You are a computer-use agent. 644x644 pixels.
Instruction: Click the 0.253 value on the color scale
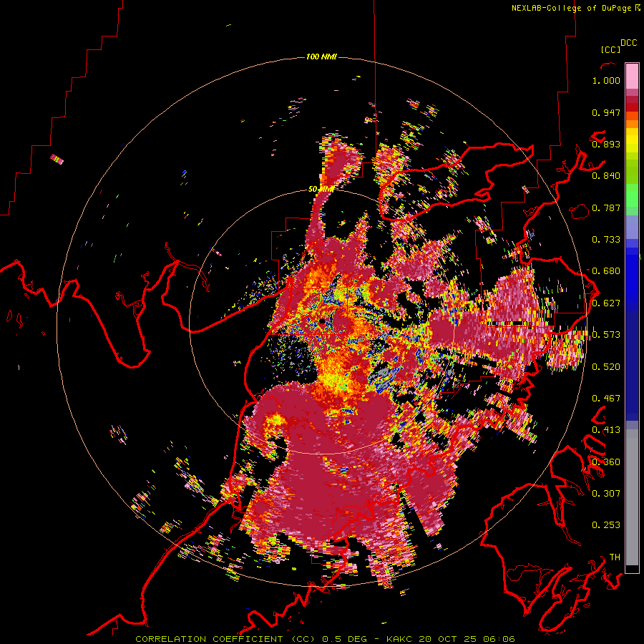point(606,525)
